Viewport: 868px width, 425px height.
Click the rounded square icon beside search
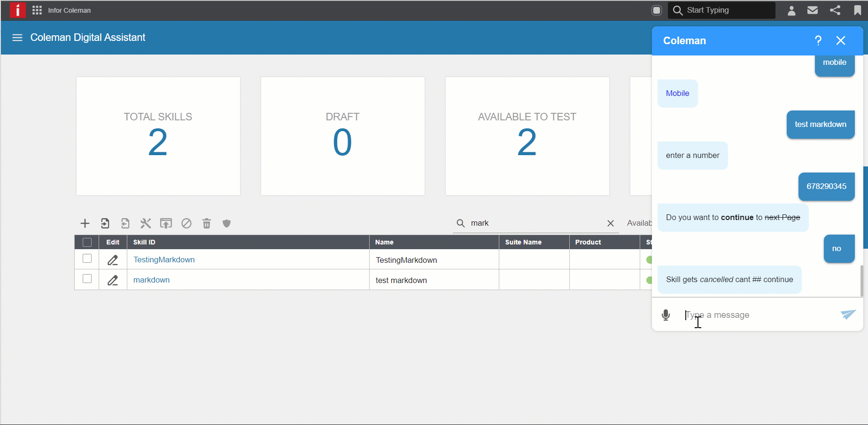click(x=657, y=10)
